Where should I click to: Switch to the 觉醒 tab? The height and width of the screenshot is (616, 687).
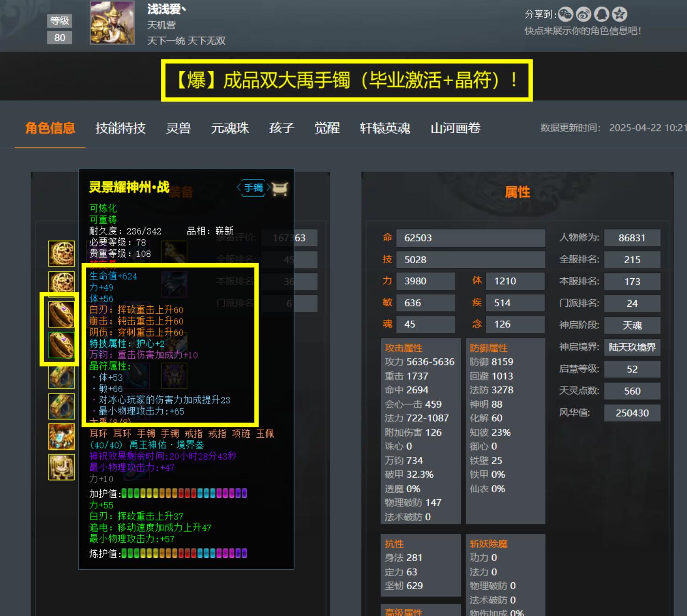point(327,128)
